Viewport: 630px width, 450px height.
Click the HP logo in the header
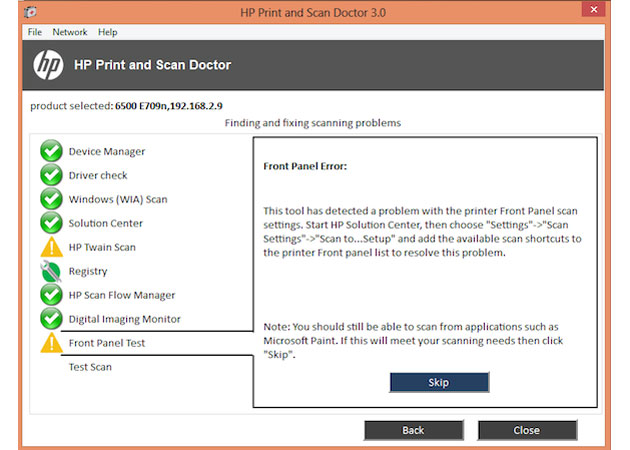click(x=48, y=65)
